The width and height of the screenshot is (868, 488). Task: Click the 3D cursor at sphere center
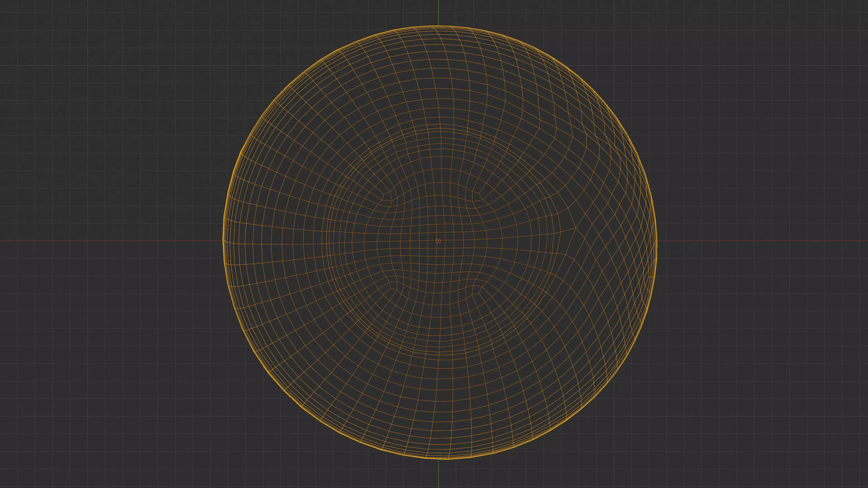[x=438, y=241]
